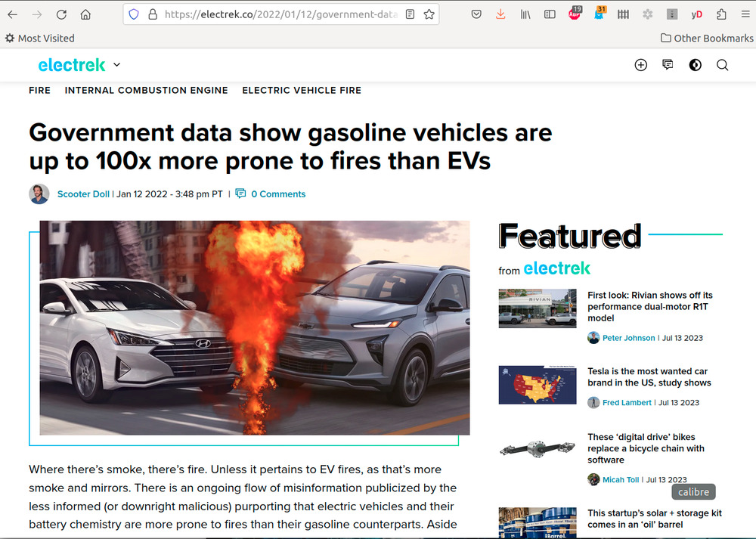Read the solar + storage kit article
756x539 pixels.
pyautogui.click(x=655, y=519)
